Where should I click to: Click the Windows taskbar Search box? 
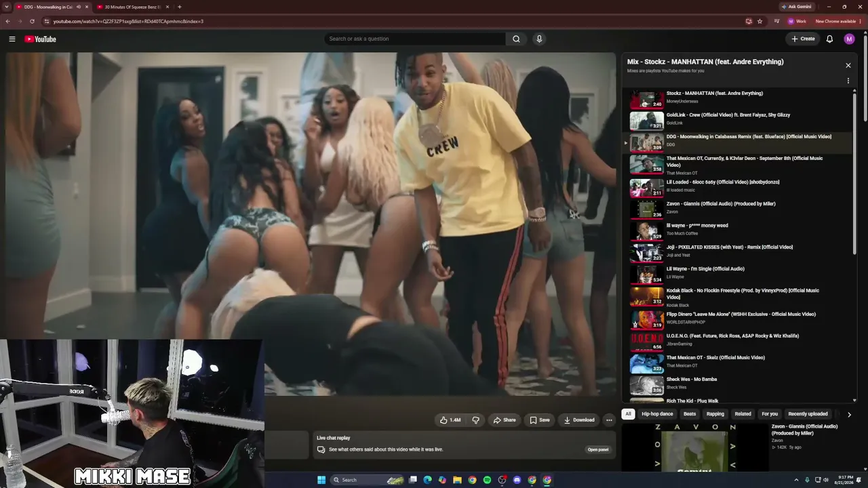368,480
